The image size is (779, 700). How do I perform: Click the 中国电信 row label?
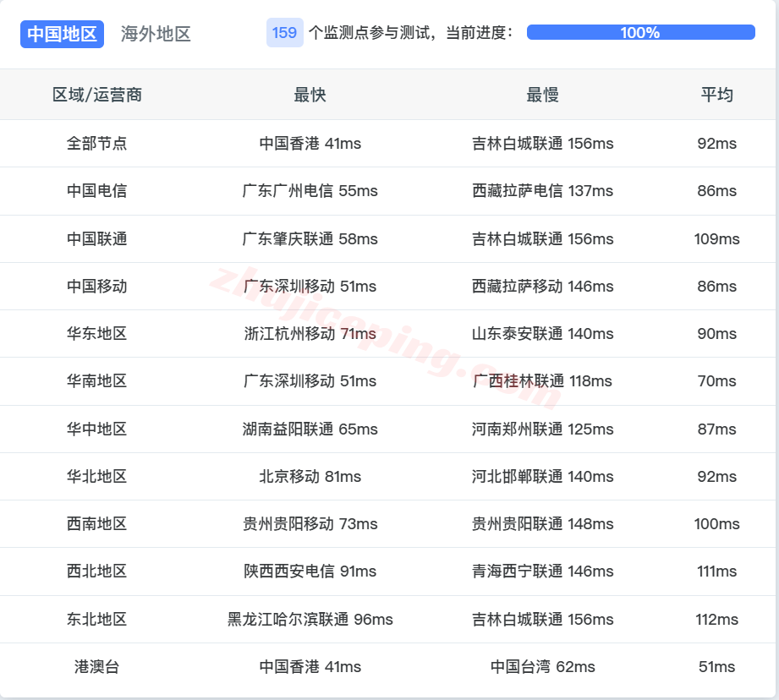click(x=99, y=191)
